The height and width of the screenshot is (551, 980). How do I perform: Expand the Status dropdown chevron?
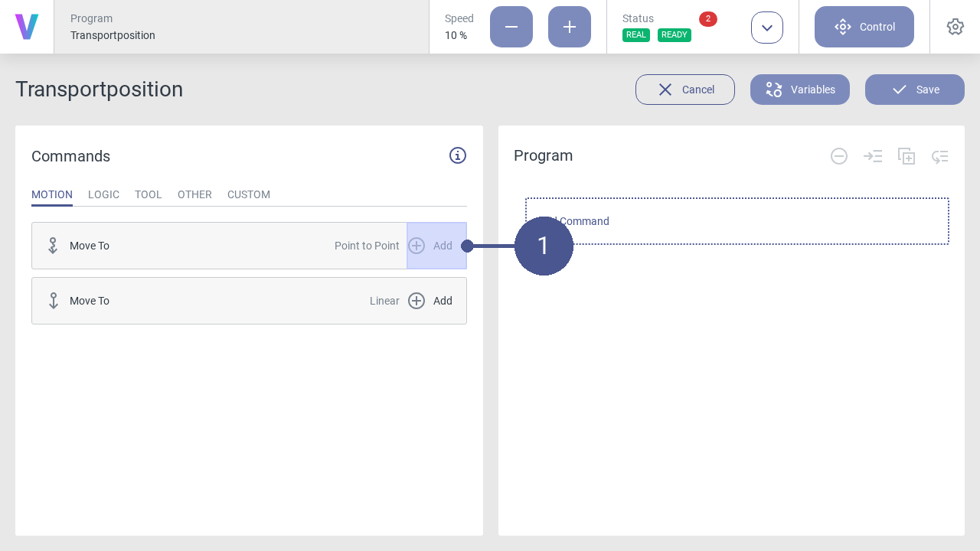tap(767, 28)
